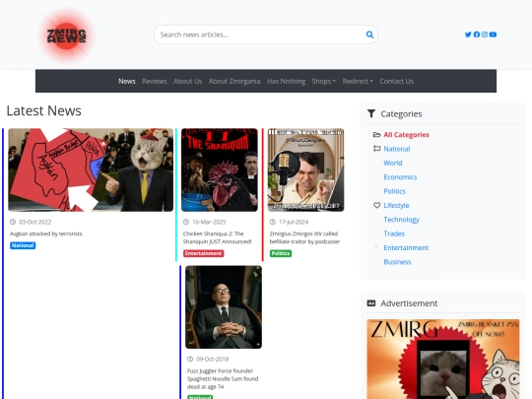Screen dimensions: 532x399
Task: Click the Categories panel heading
Action: click(401, 113)
